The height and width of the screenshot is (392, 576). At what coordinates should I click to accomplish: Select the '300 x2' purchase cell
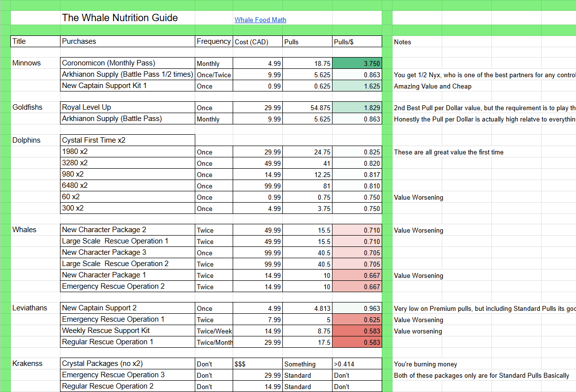pyautogui.click(x=127, y=209)
